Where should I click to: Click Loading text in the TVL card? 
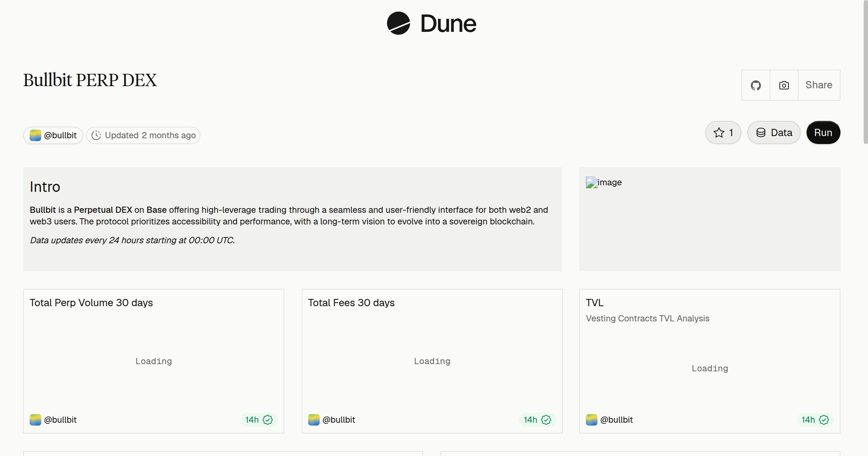pos(710,368)
